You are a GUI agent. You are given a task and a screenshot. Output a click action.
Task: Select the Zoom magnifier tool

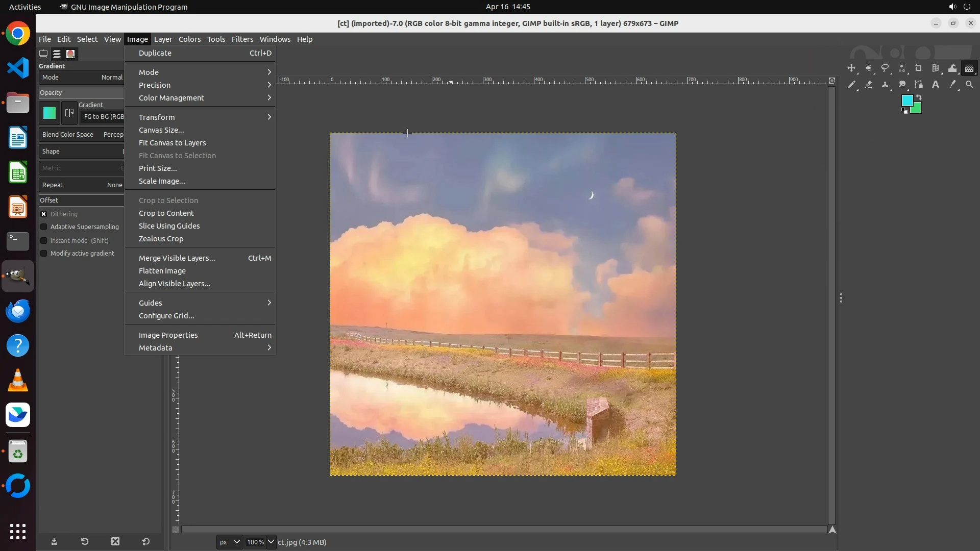pos(969,85)
